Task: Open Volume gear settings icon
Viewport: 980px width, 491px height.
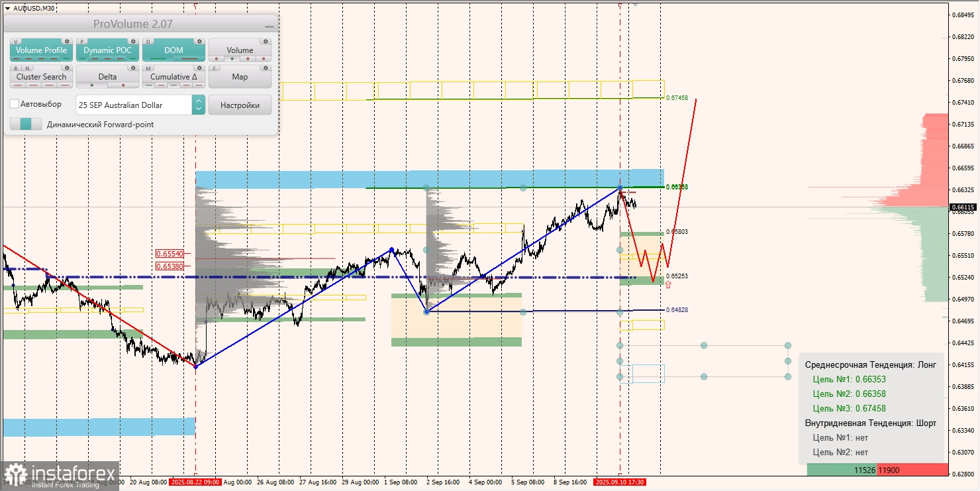Action: [x=266, y=41]
